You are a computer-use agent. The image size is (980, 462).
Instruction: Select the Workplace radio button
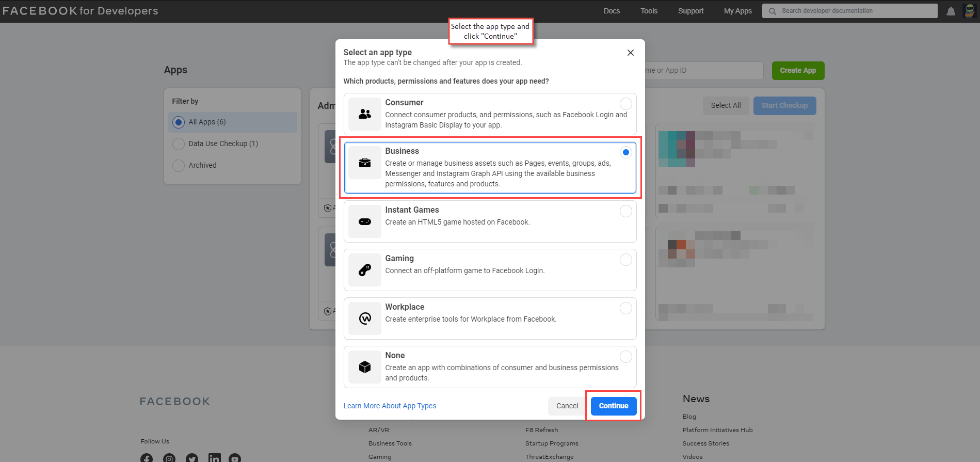(626, 308)
